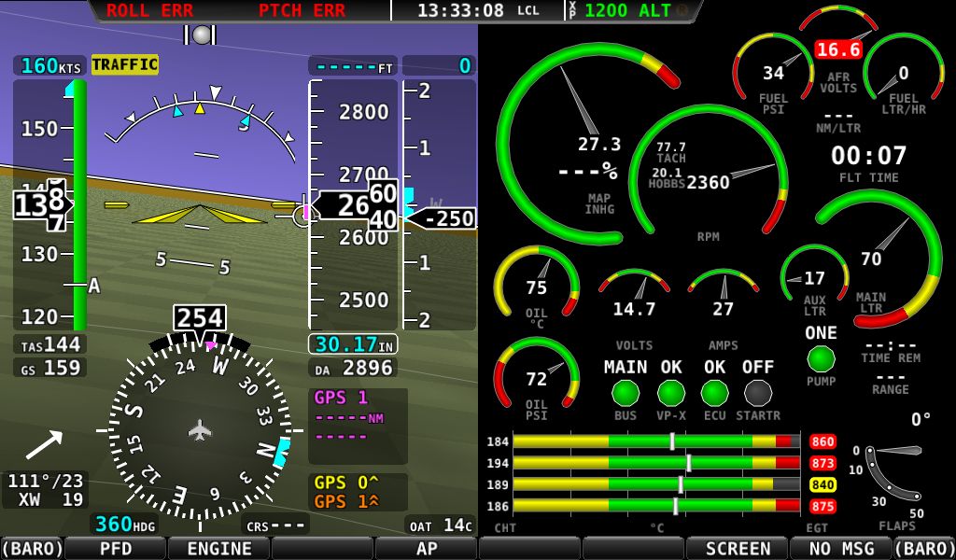Select the altitude bug field showing dashes FT

tap(352, 66)
